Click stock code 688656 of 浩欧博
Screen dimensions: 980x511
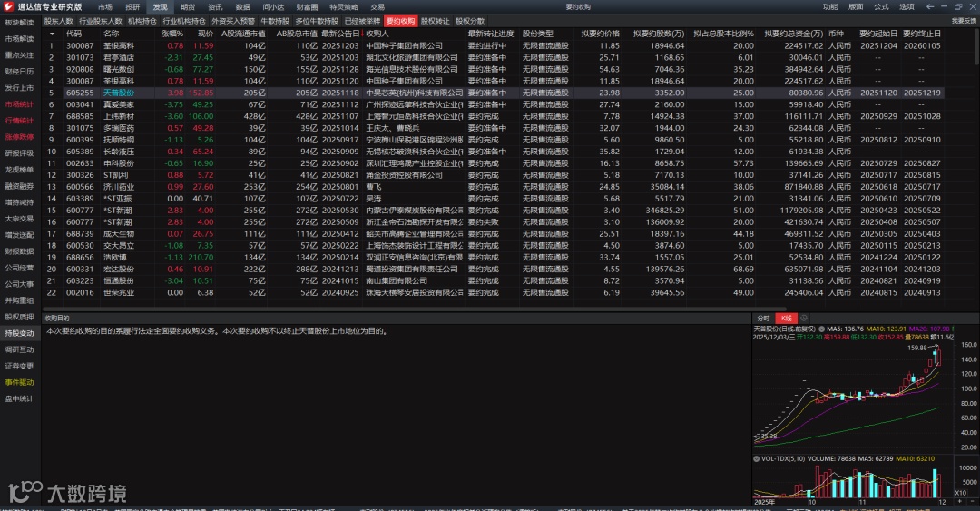[80, 258]
